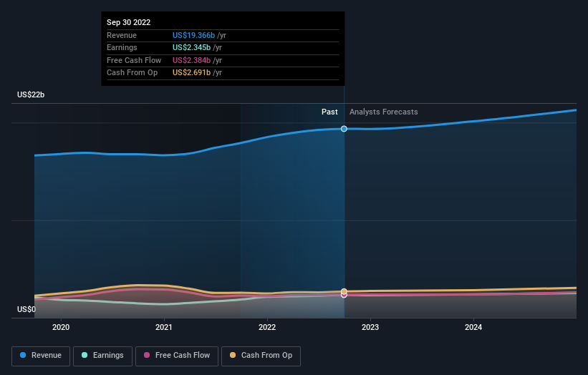Image resolution: width=588 pixels, height=375 pixels.
Task: Click the 2022 x-axis label
Action: (x=267, y=327)
